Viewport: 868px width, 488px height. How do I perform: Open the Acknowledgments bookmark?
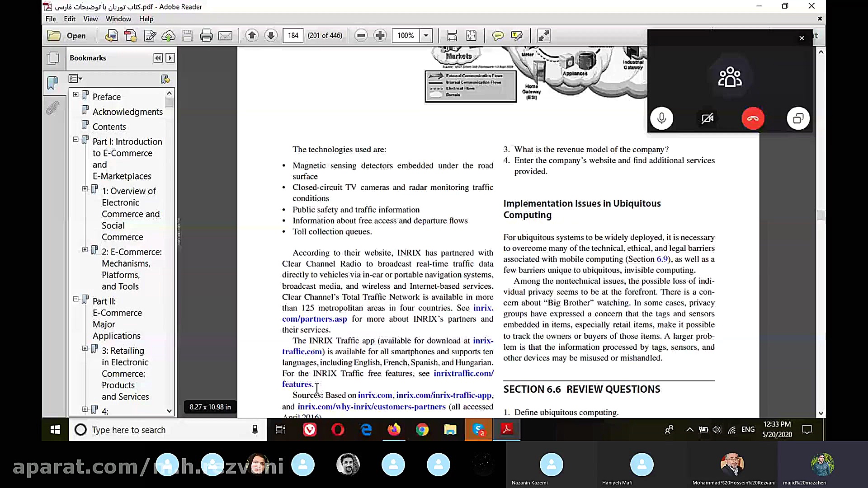[x=127, y=112]
